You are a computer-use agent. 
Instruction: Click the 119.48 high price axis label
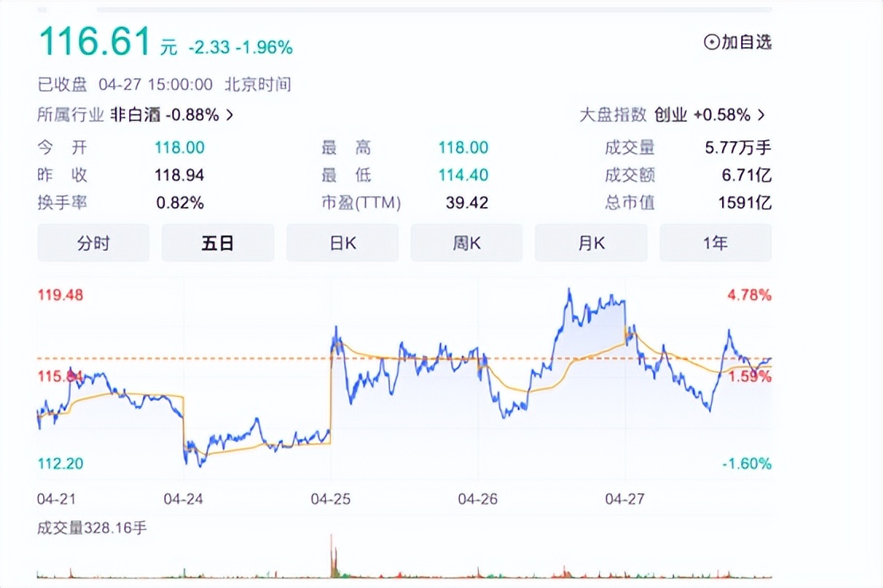[61, 296]
